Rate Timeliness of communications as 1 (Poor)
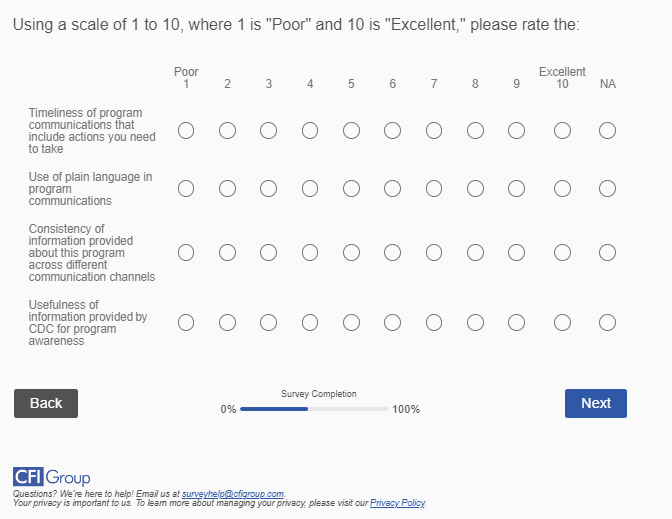Image resolution: width=672 pixels, height=519 pixels. pyautogui.click(x=186, y=131)
